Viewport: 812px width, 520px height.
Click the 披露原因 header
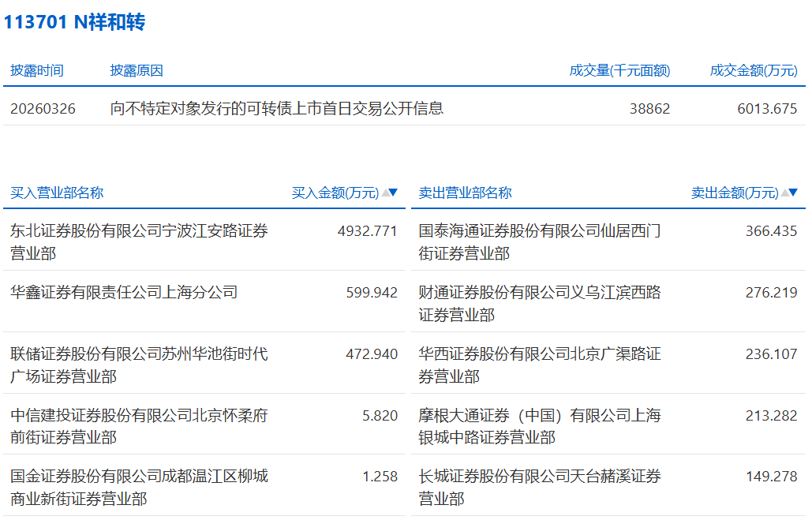137,70
